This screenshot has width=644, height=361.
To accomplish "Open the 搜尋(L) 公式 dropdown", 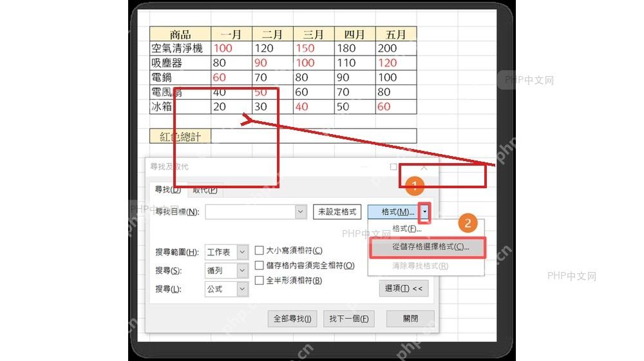I will [227, 289].
